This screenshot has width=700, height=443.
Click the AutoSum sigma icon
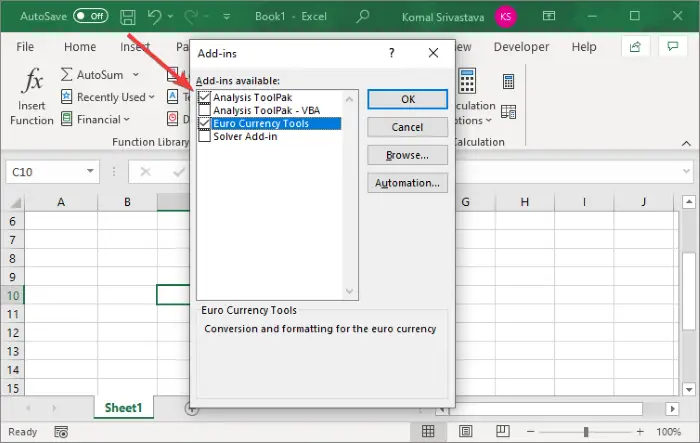67,75
